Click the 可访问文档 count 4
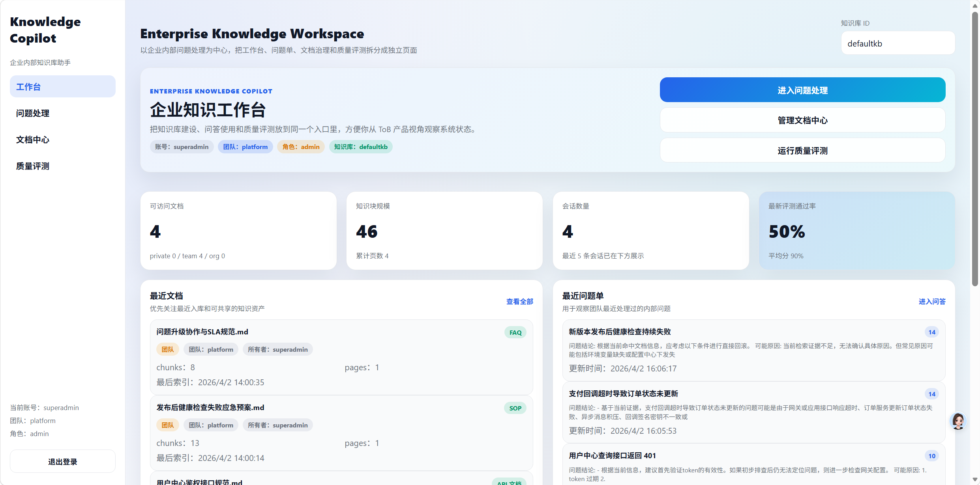Screen dimensions: 980x485 [155, 231]
